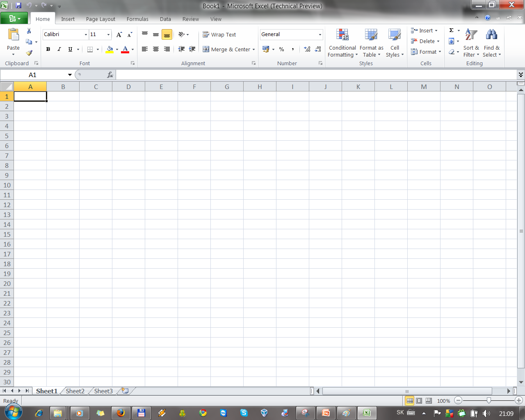525x420 pixels.
Task: Open Cell Styles gallery
Action: [395, 43]
